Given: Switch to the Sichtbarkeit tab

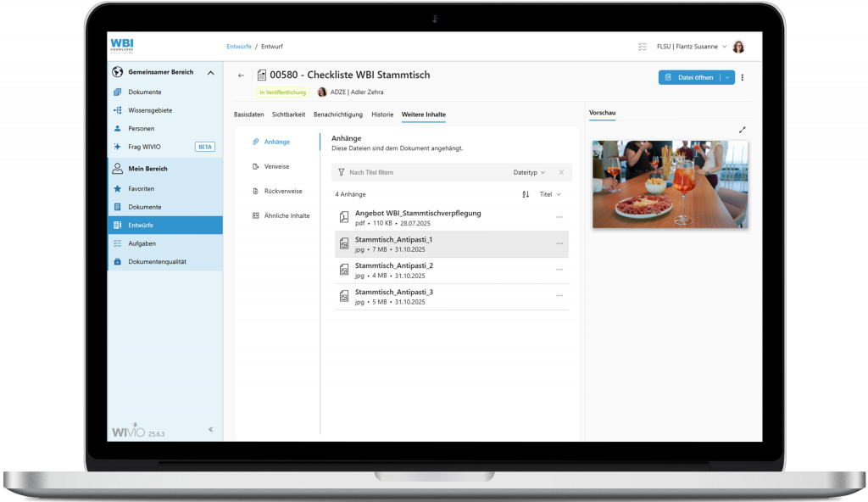Looking at the screenshot, I should tap(288, 114).
